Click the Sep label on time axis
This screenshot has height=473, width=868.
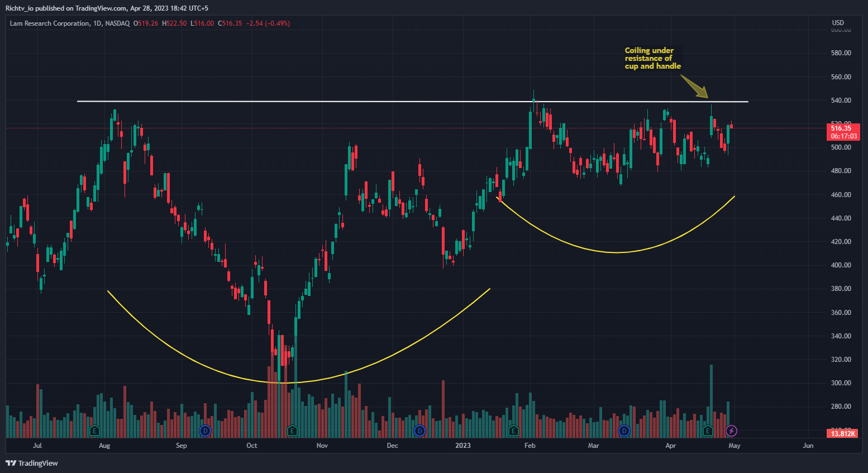coord(182,446)
